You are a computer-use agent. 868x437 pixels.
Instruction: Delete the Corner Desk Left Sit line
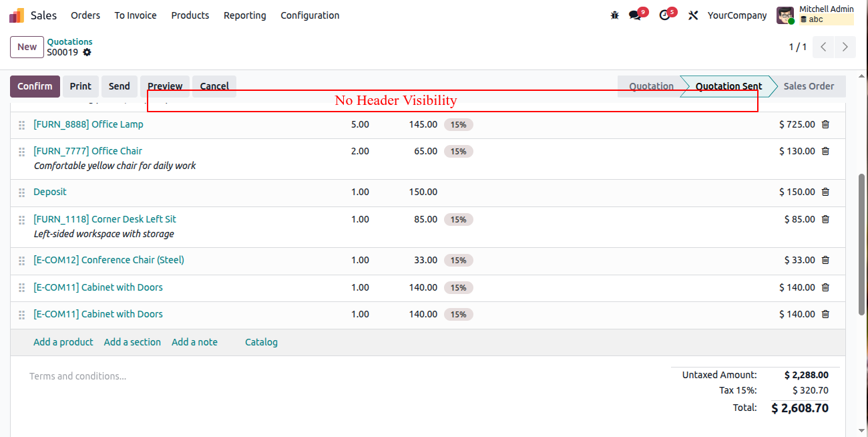coord(825,219)
